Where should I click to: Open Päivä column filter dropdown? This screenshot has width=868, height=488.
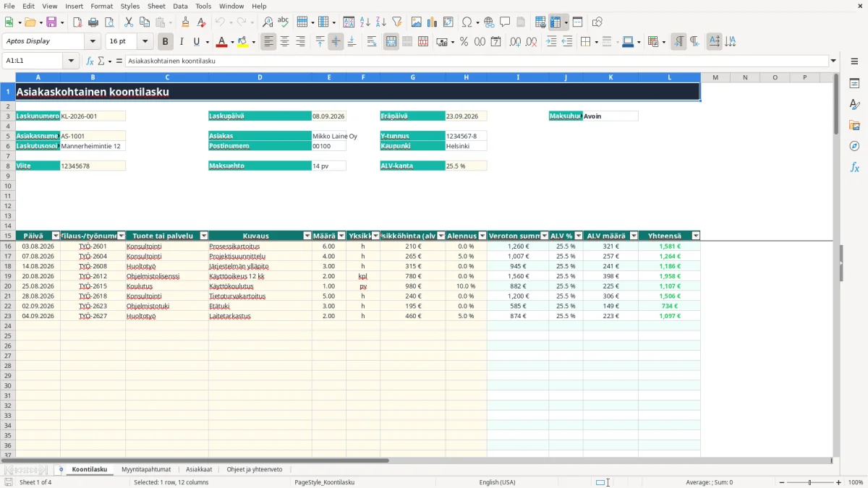tap(56, 236)
